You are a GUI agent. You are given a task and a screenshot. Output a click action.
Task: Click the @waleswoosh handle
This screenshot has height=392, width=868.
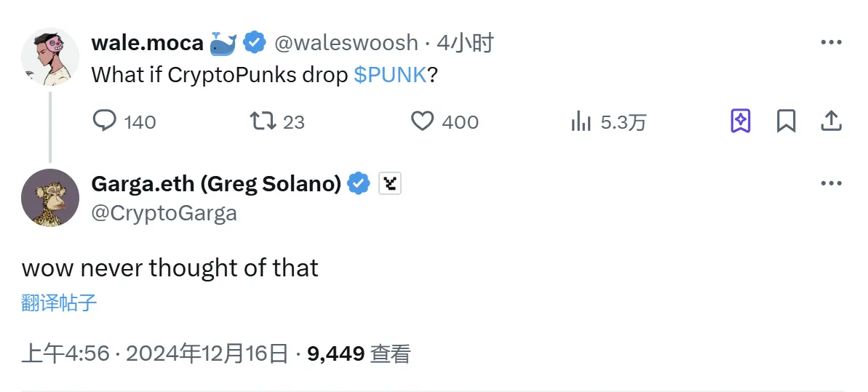(x=346, y=44)
